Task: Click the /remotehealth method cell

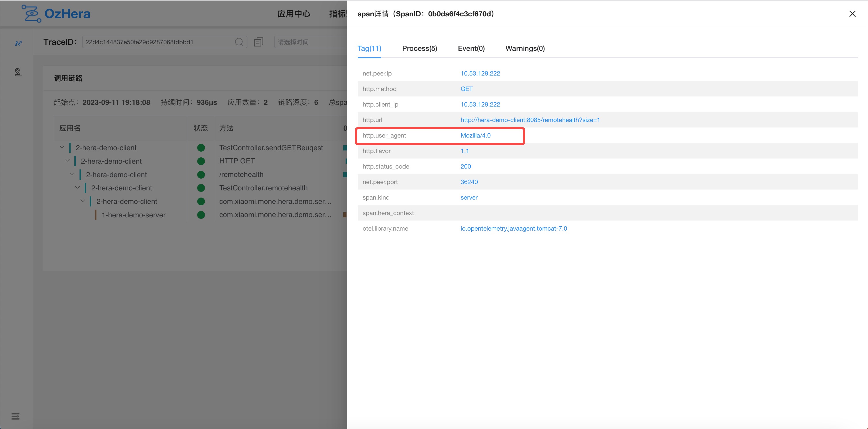Action: [x=241, y=175]
